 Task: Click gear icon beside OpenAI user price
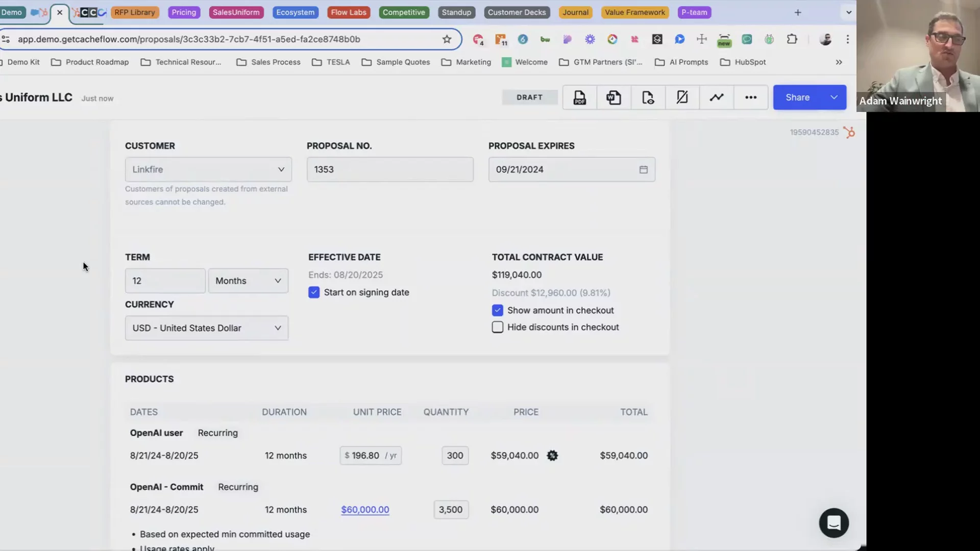click(552, 456)
